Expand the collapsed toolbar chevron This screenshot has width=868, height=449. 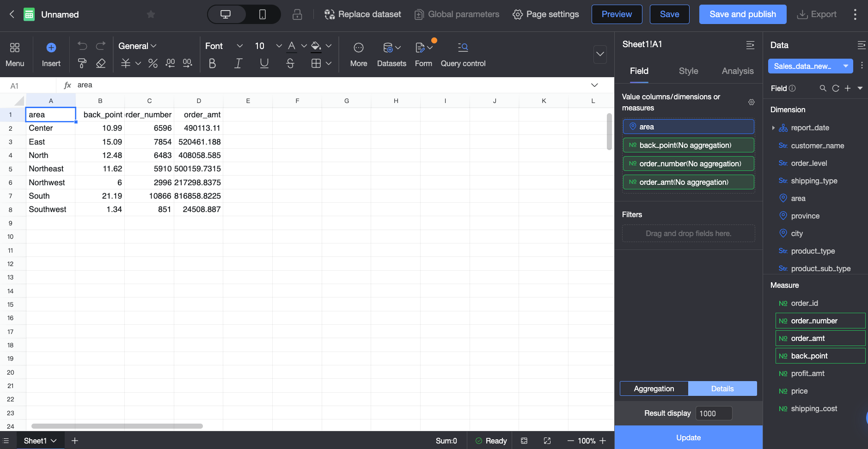(x=600, y=54)
